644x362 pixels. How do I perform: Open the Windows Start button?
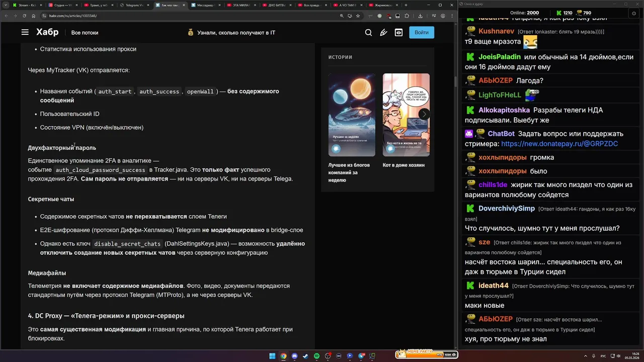(272, 356)
